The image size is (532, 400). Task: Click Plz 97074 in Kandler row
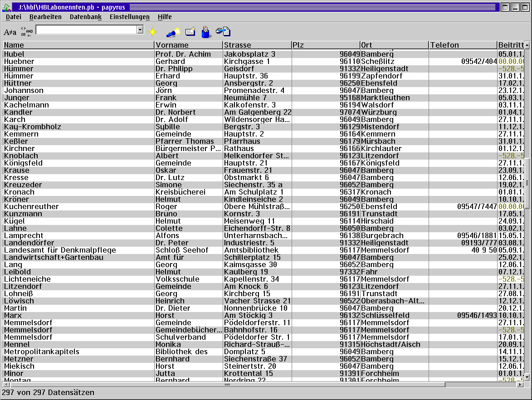coord(350,112)
